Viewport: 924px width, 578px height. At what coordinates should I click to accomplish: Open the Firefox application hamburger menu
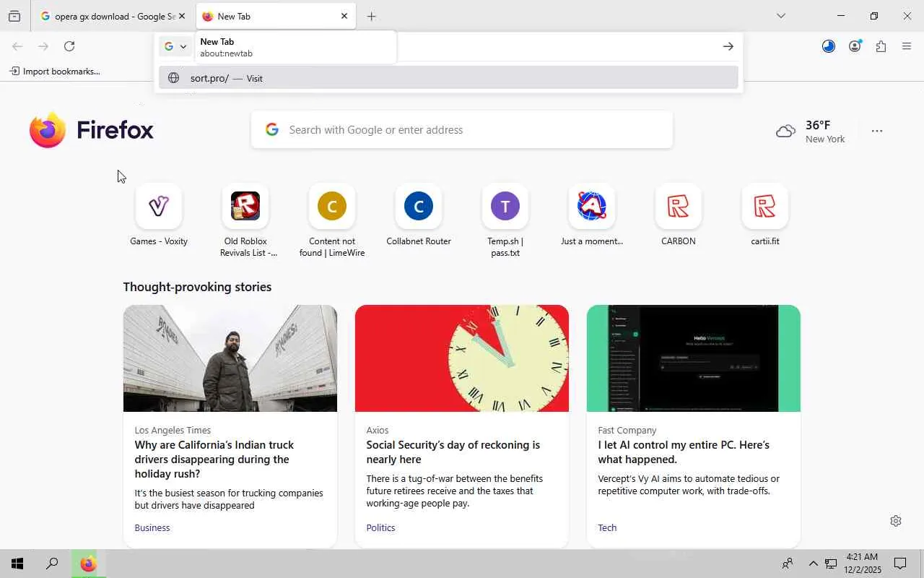pos(907,46)
